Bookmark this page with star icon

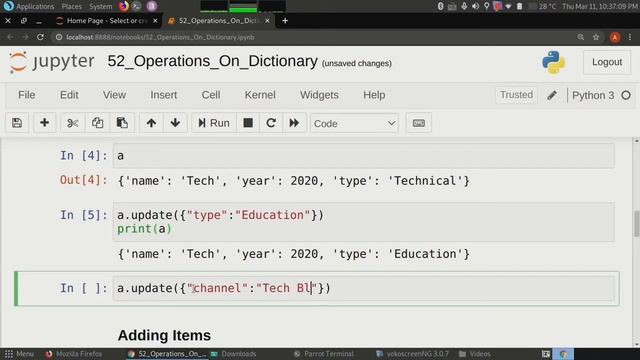coord(596,37)
